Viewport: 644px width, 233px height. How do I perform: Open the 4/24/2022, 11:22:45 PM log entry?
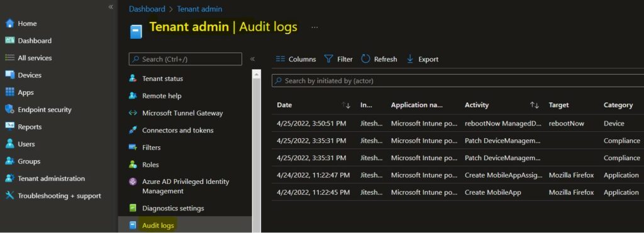pyautogui.click(x=458, y=192)
